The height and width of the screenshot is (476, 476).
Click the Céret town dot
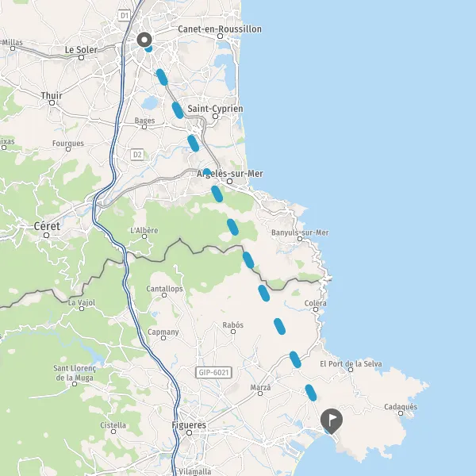tap(46, 235)
